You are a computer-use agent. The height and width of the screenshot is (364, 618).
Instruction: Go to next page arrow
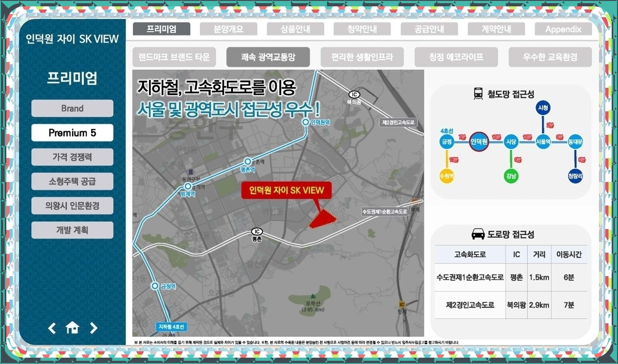[93, 328]
